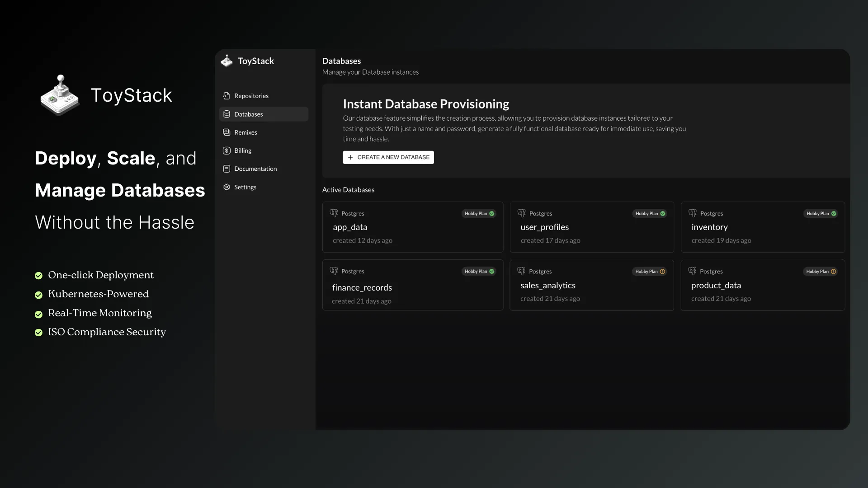
Task: Click green check status on user_profiles badge
Action: coord(663,214)
